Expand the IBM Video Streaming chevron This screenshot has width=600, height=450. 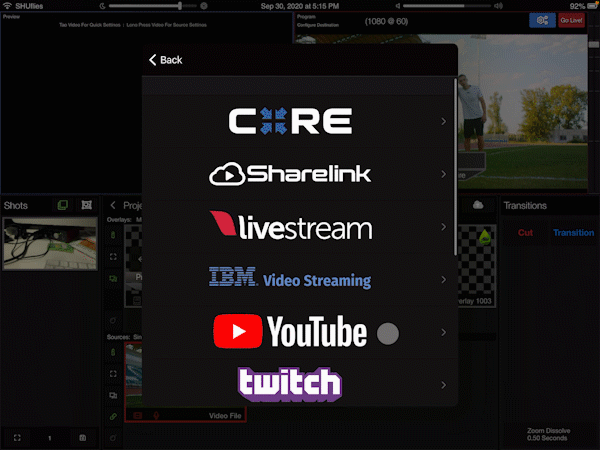[x=443, y=280]
